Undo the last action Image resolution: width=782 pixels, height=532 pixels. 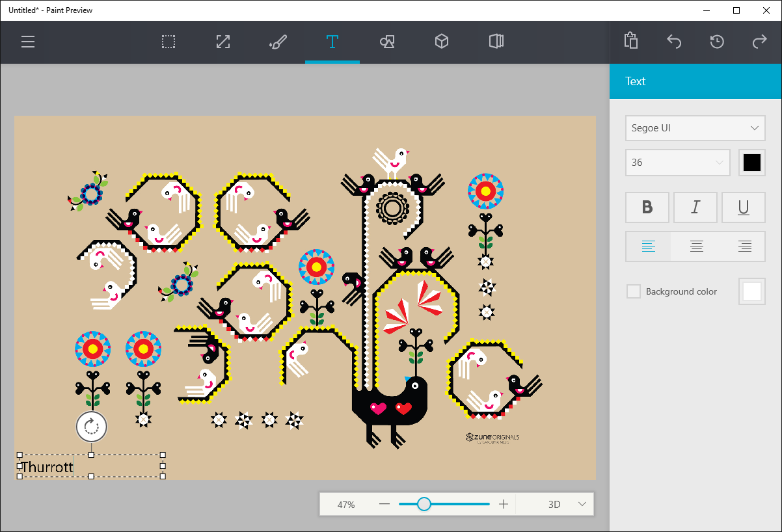674,42
